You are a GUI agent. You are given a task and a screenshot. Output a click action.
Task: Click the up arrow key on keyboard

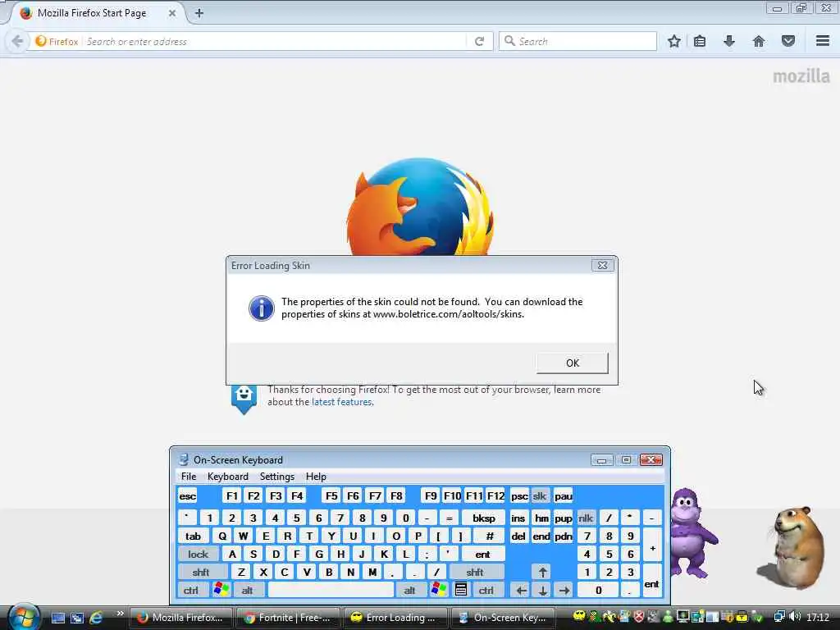542,572
